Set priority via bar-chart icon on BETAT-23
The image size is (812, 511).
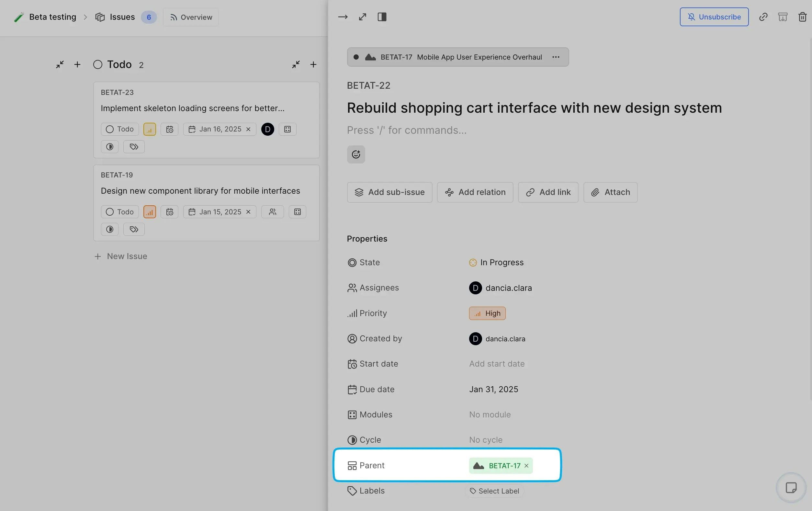(149, 129)
